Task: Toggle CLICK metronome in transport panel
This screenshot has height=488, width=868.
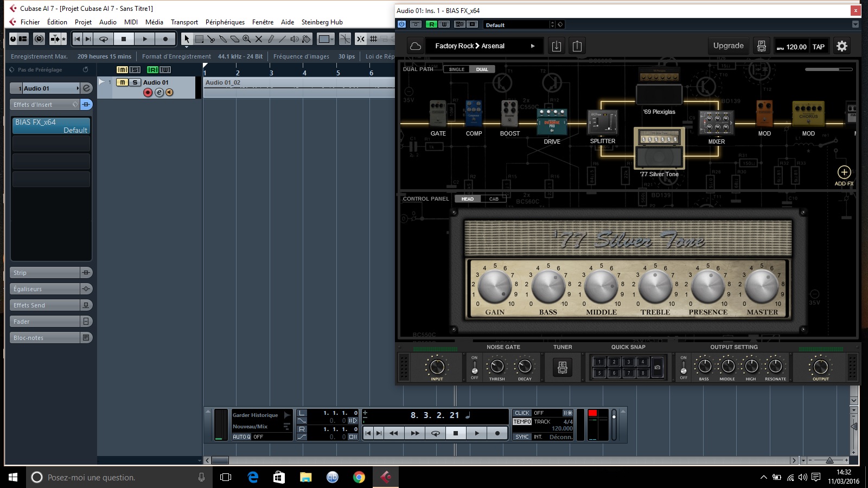Action: [522, 413]
